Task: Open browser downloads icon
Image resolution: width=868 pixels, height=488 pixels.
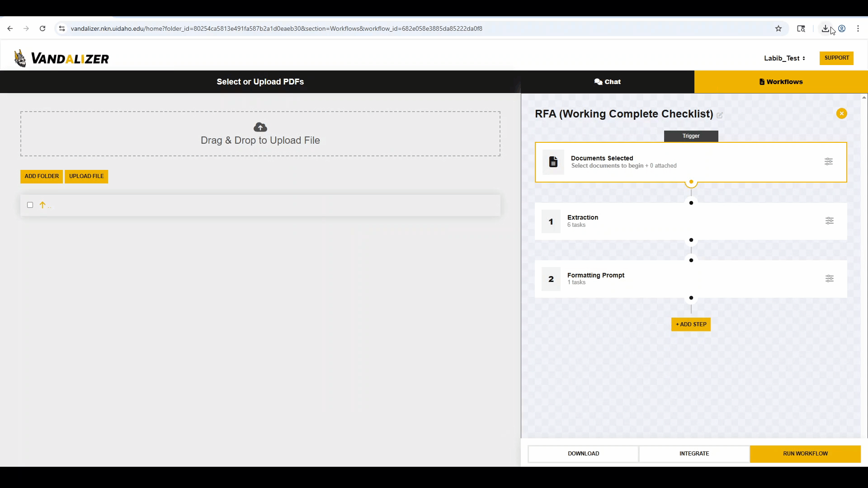Action: coord(825,28)
